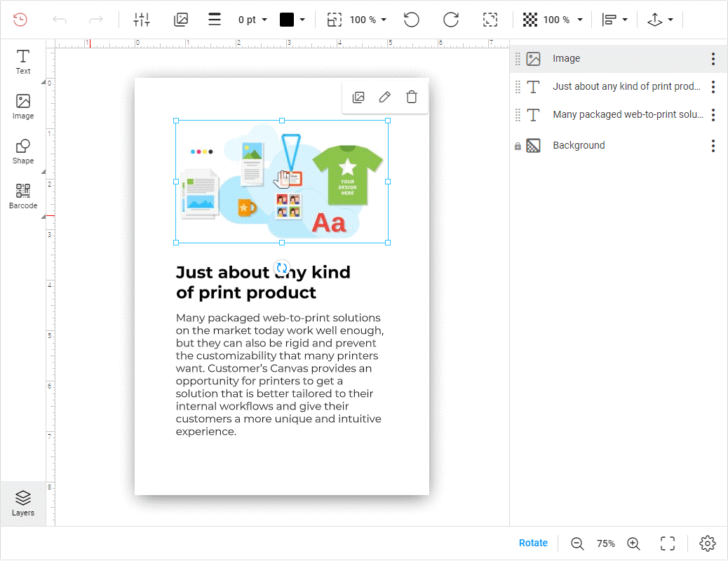Click the top-right image resize handle
728x561 pixels.
click(x=388, y=121)
